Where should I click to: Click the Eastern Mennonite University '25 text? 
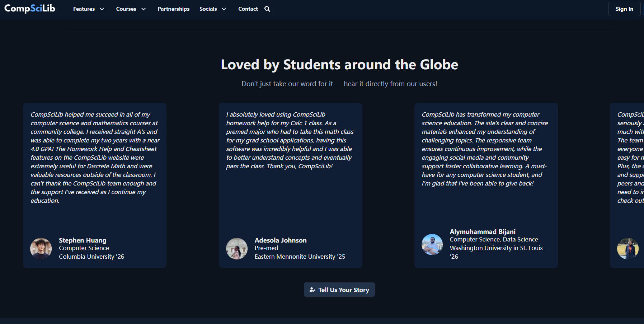(300, 256)
